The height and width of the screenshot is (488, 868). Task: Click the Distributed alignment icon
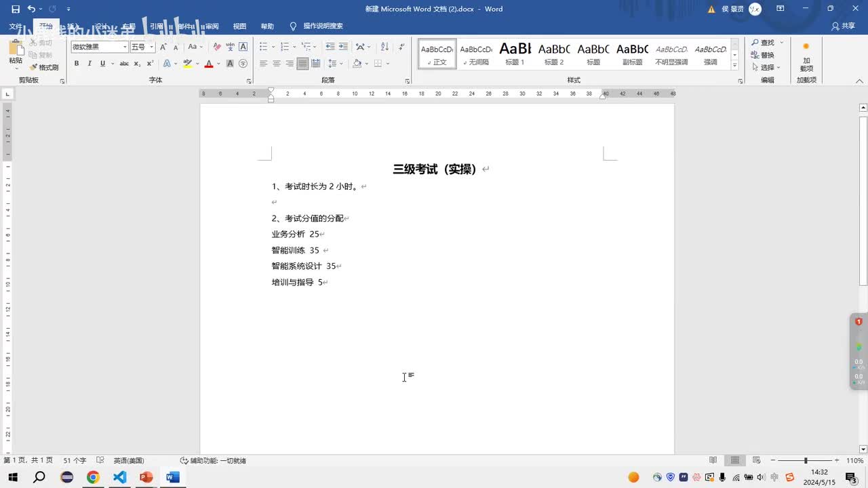(x=316, y=64)
